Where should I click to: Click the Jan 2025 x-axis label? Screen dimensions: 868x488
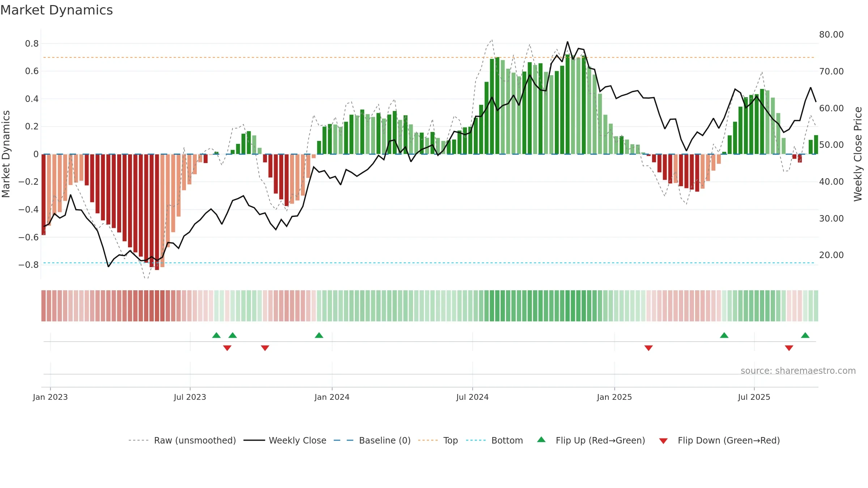[x=614, y=397]
